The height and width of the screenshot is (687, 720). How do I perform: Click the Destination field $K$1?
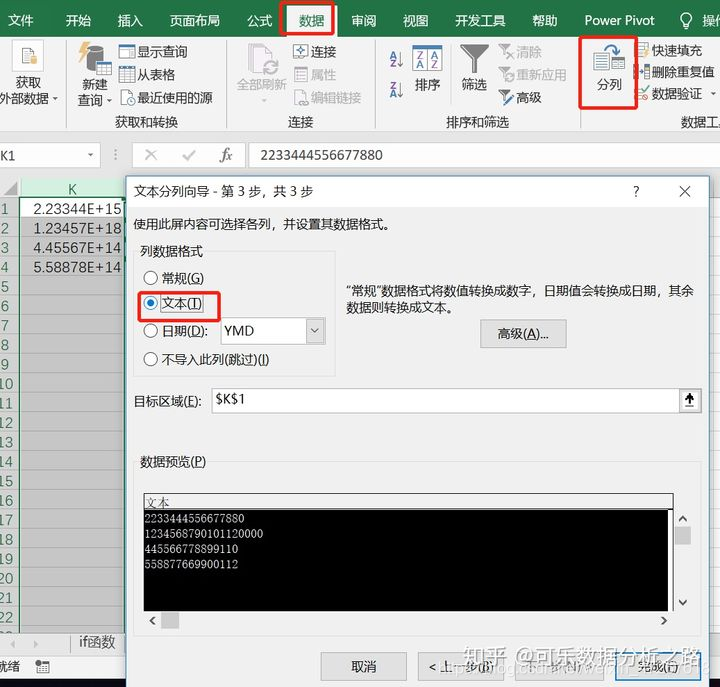(x=445, y=400)
